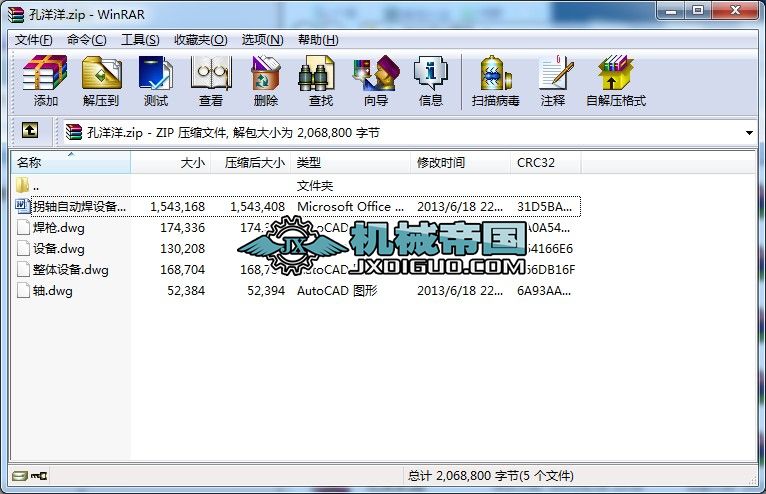Show archive Info (信息) icon
The height and width of the screenshot is (494, 766).
430,81
